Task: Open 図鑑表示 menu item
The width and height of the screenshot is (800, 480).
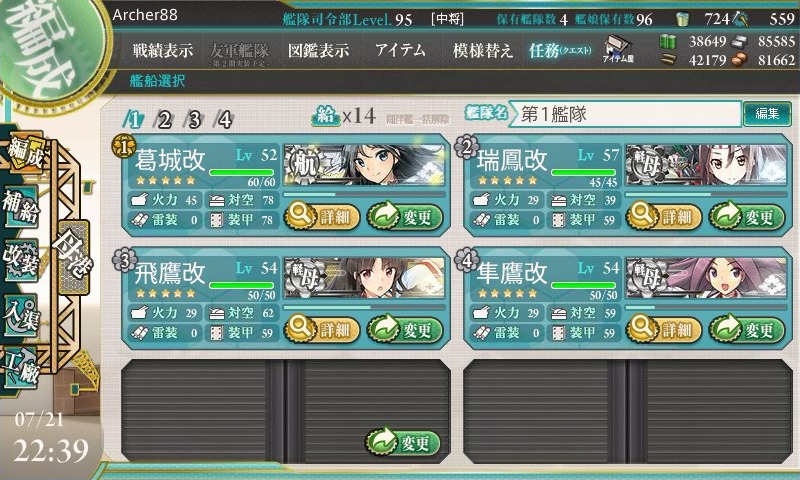Action: [x=318, y=50]
